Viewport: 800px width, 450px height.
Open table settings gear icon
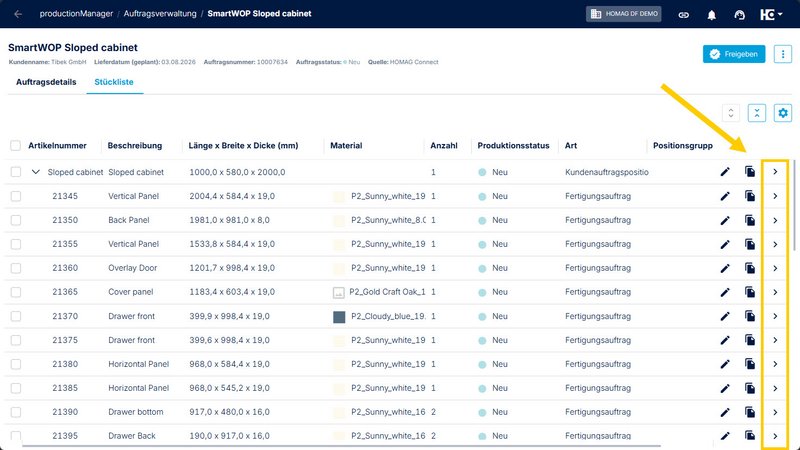(x=783, y=113)
